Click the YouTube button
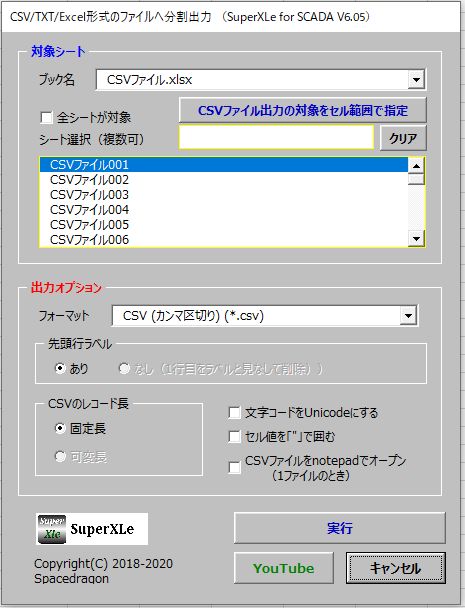Screen dimensions: 465x608 (x=283, y=568)
